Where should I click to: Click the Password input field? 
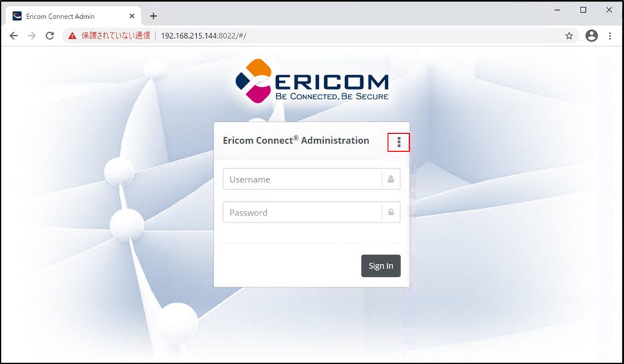(311, 212)
